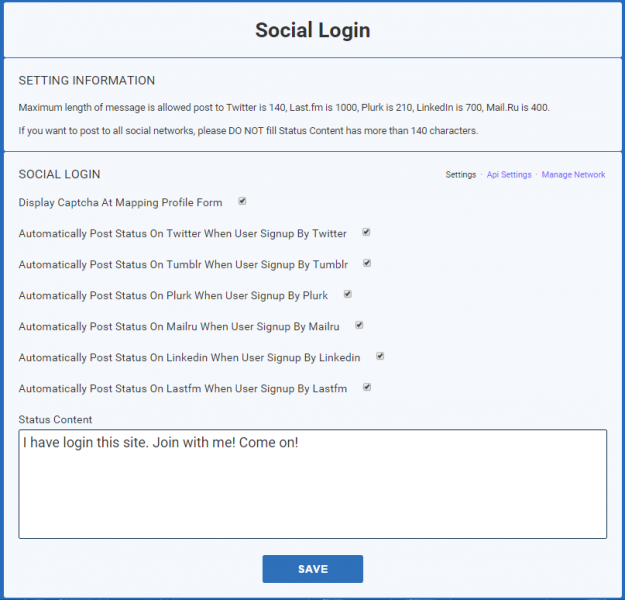Screen dimensions: 625x600
Task: Focus the Status Content text area
Action: click(x=312, y=484)
